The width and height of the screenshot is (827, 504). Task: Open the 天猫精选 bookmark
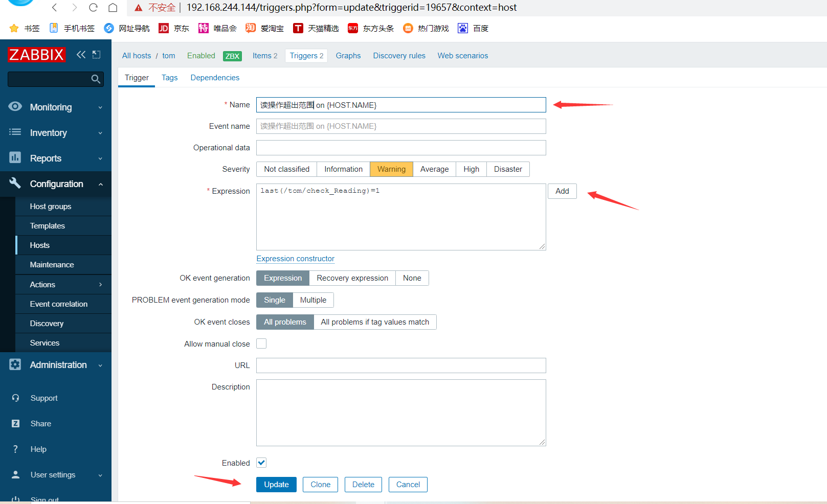[x=316, y=28]
